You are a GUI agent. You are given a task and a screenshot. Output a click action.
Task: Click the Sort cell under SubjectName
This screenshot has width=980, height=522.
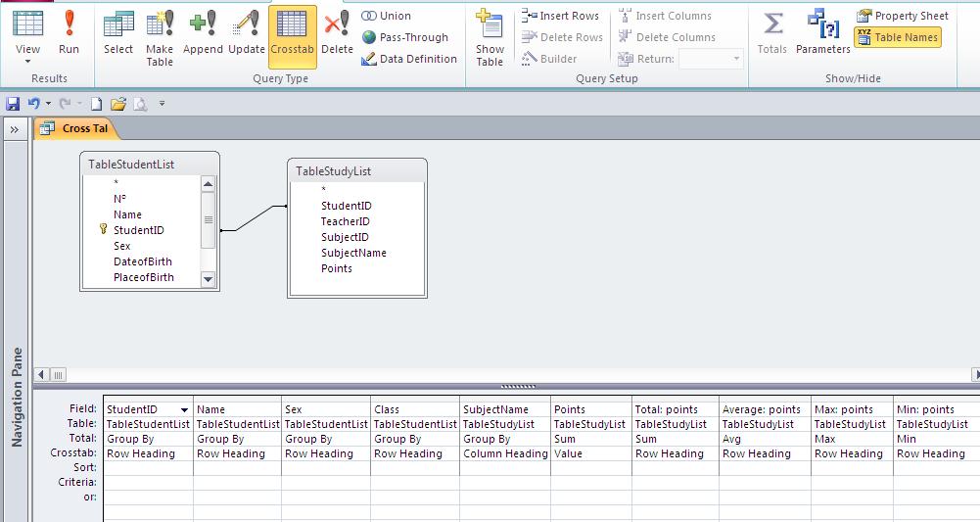pos(504,467)
